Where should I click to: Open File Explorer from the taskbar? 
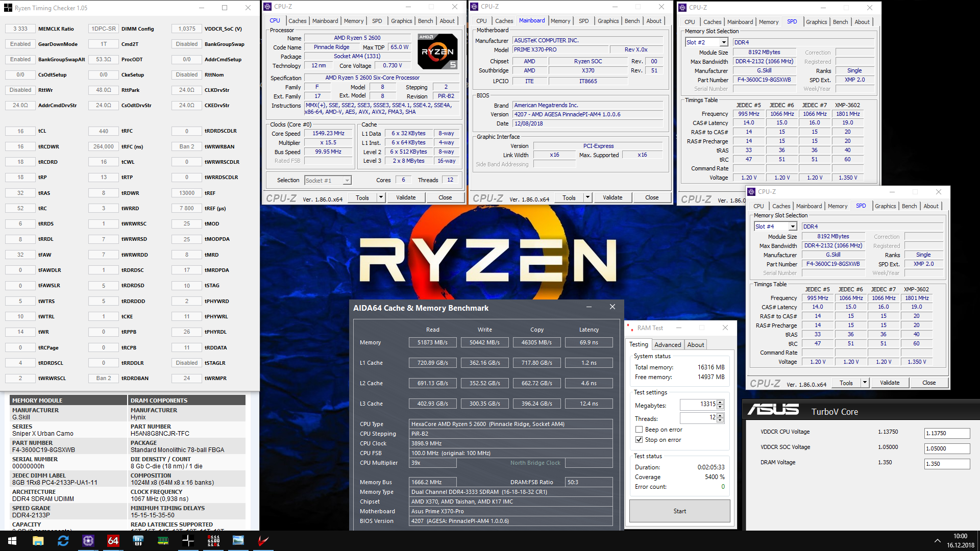[x=38, y=541]
